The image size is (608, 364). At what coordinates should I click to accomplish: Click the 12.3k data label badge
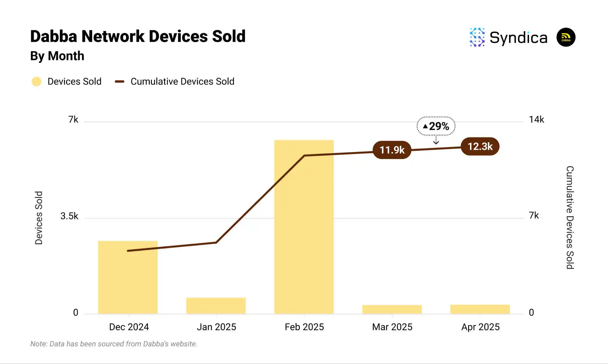pyautogui.click(x=480, y=147)
